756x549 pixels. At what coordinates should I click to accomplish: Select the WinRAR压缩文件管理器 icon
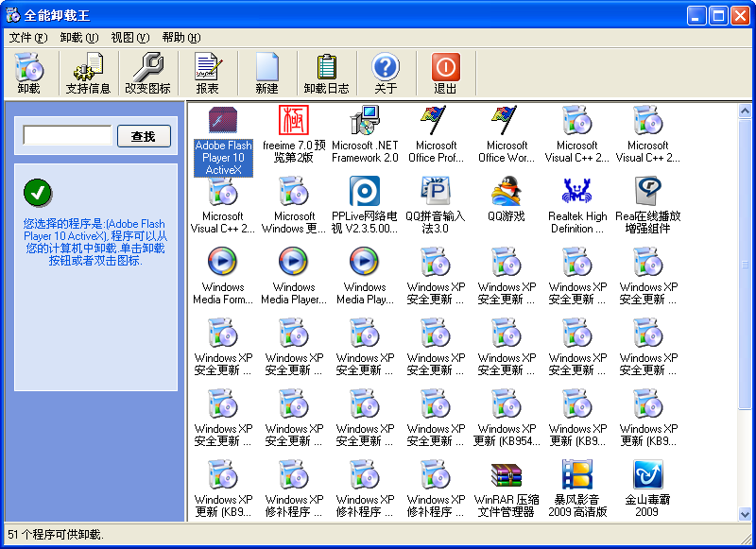point(507,476)
